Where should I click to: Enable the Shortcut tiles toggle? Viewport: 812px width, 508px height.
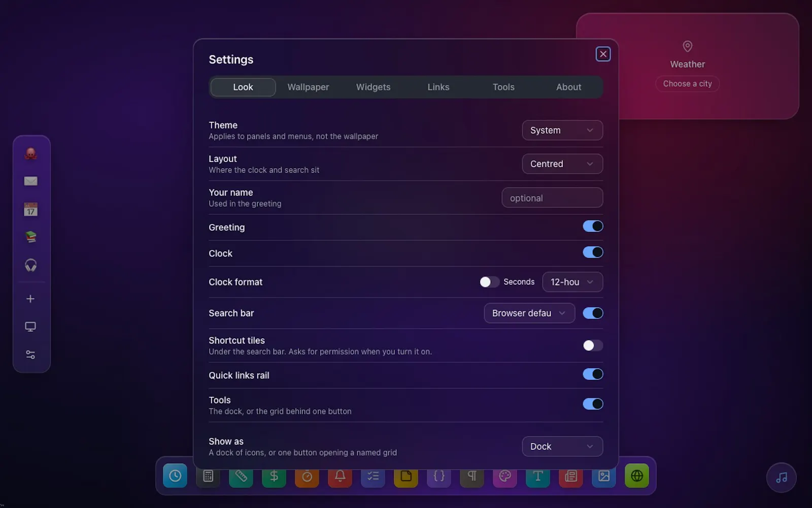593,345
